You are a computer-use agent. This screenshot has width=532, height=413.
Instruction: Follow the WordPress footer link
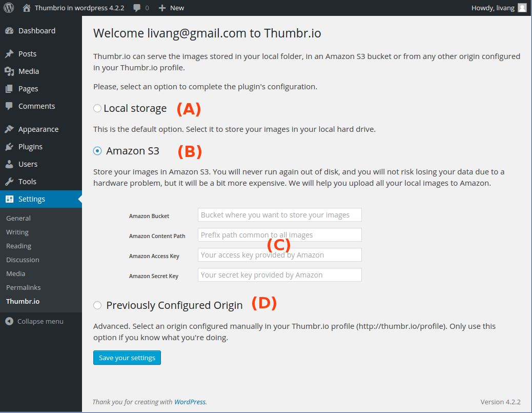click(x=190, y=402)
